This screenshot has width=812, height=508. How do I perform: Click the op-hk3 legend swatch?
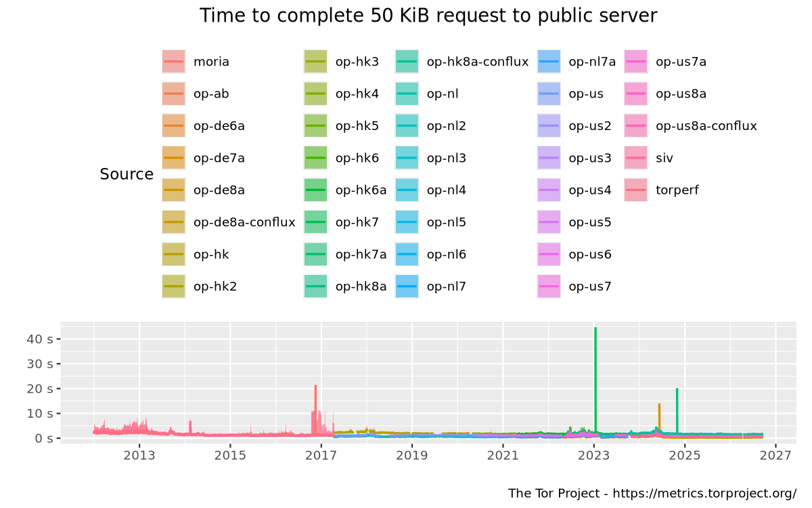(x=315, y=62)
